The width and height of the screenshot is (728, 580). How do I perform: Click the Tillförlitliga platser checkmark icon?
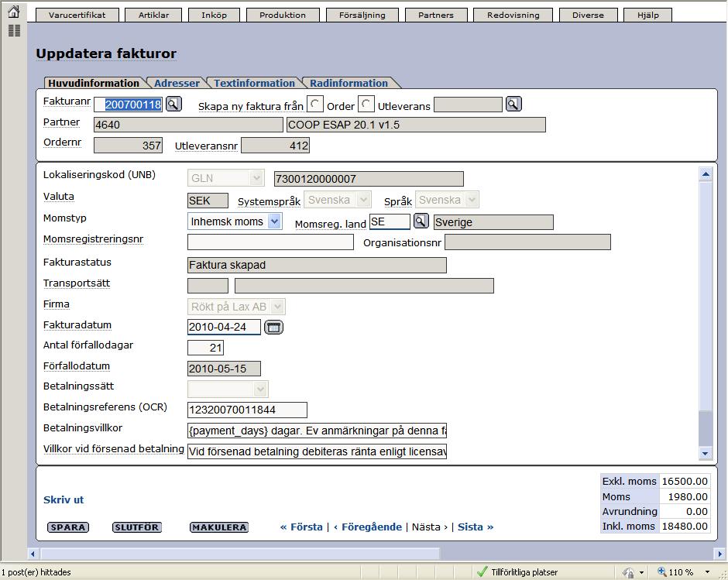pos(482,571)
